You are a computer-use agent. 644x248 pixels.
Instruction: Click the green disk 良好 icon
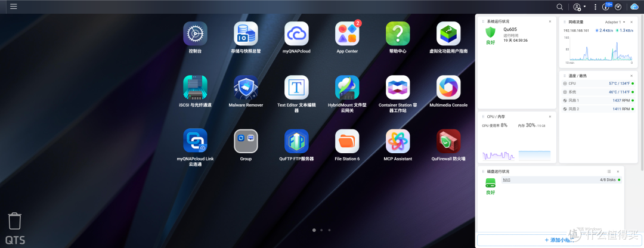490,182
